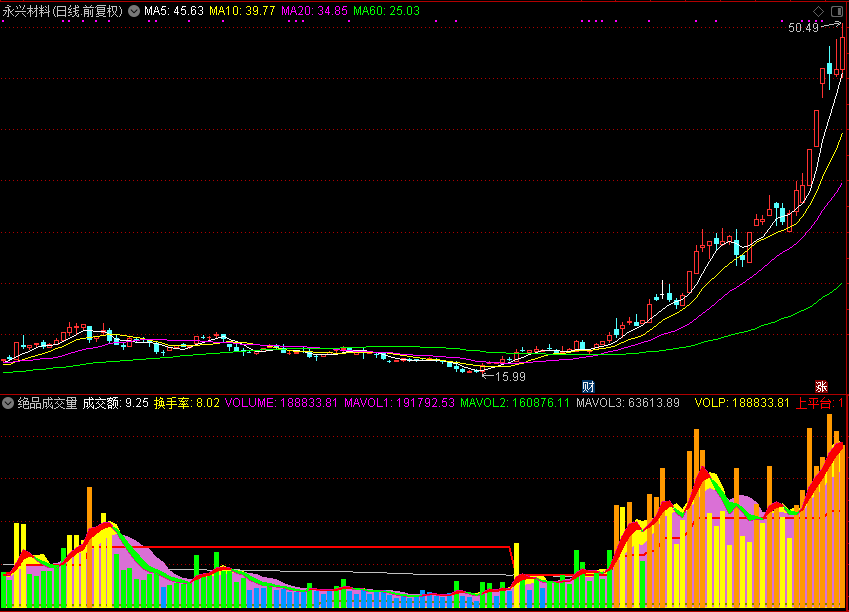
Task: Click the MA60: 25.03 label
Action: [386, 11]
